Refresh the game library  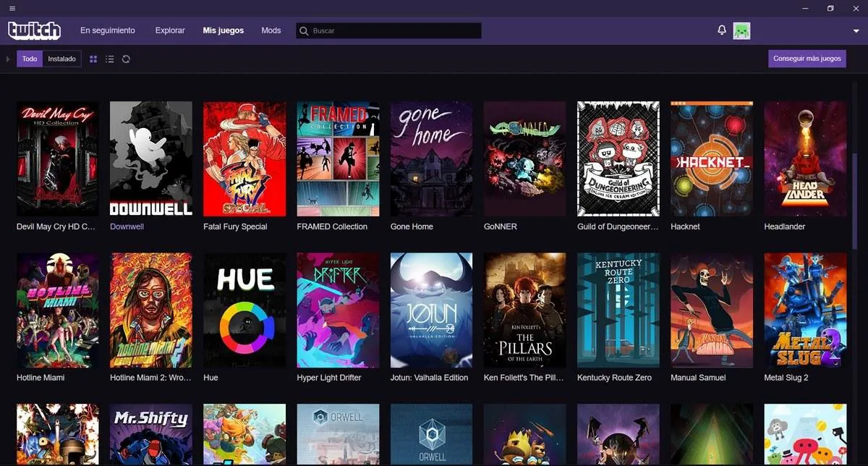(x=126, y=59)
